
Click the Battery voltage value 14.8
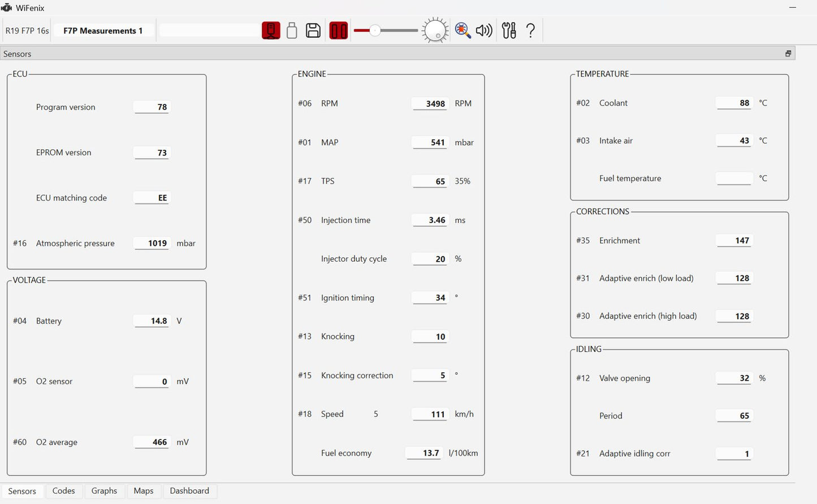152,321
